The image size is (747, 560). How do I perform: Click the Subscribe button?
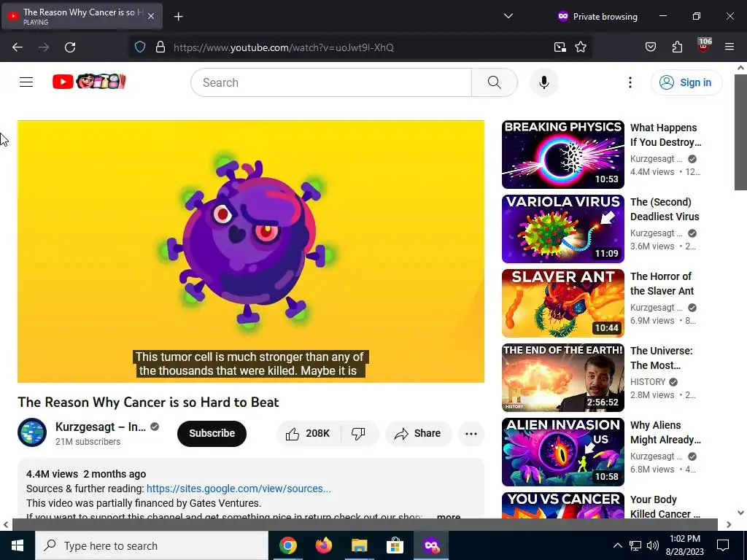(212, 433)
